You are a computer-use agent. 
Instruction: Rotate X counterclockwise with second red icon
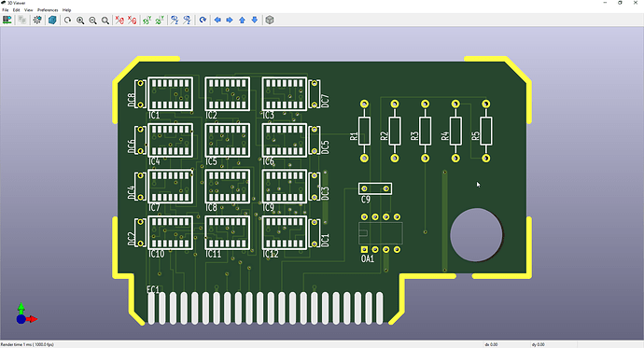coord(132,21)
